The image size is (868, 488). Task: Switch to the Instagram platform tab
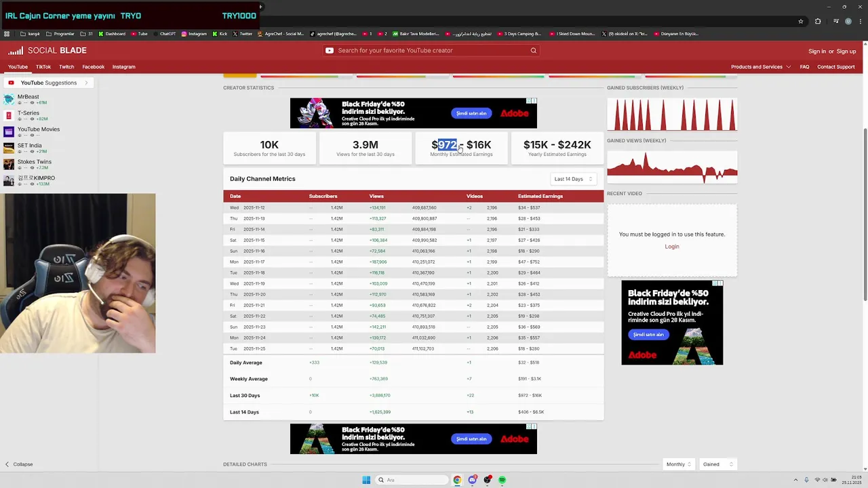124,67
